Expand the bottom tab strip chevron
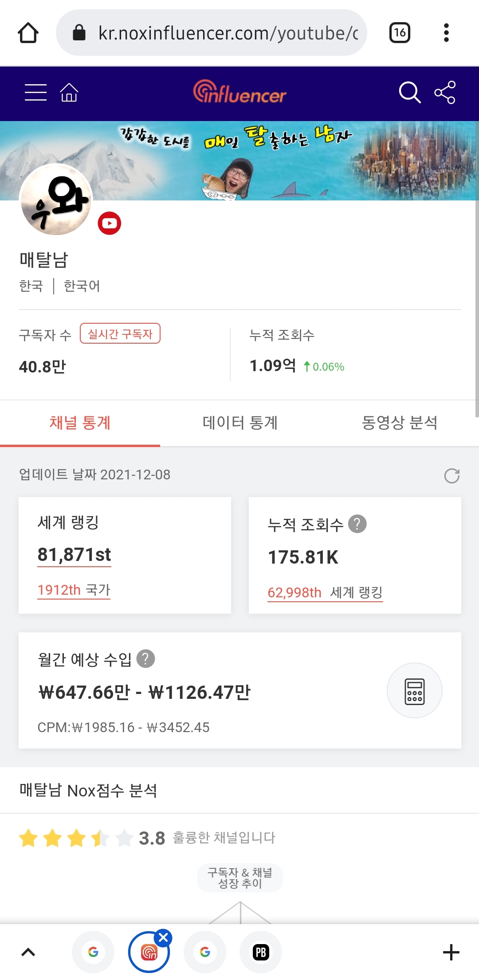The height and width of the screenshot is (980, 479). click(x=28, y=952)
